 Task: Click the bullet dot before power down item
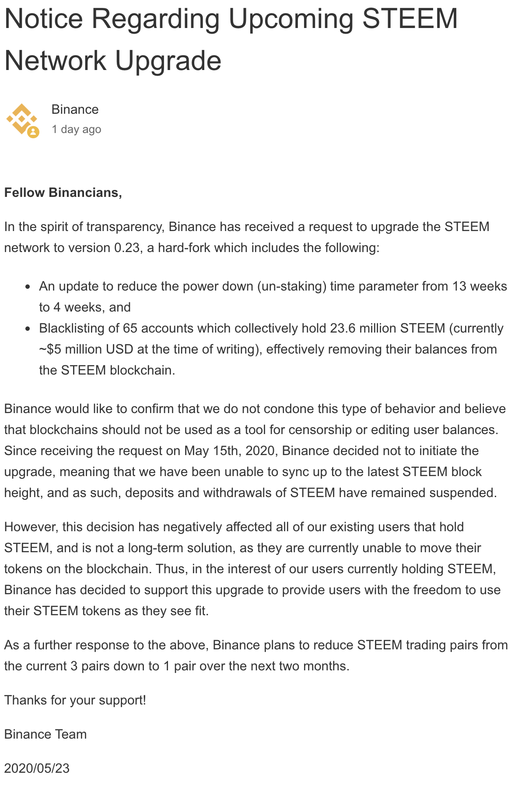28,287
